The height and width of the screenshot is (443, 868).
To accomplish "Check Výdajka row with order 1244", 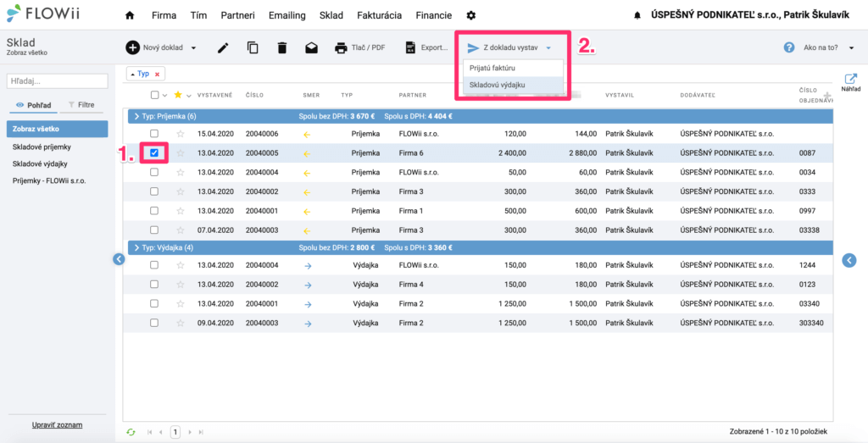I will 154,265.
